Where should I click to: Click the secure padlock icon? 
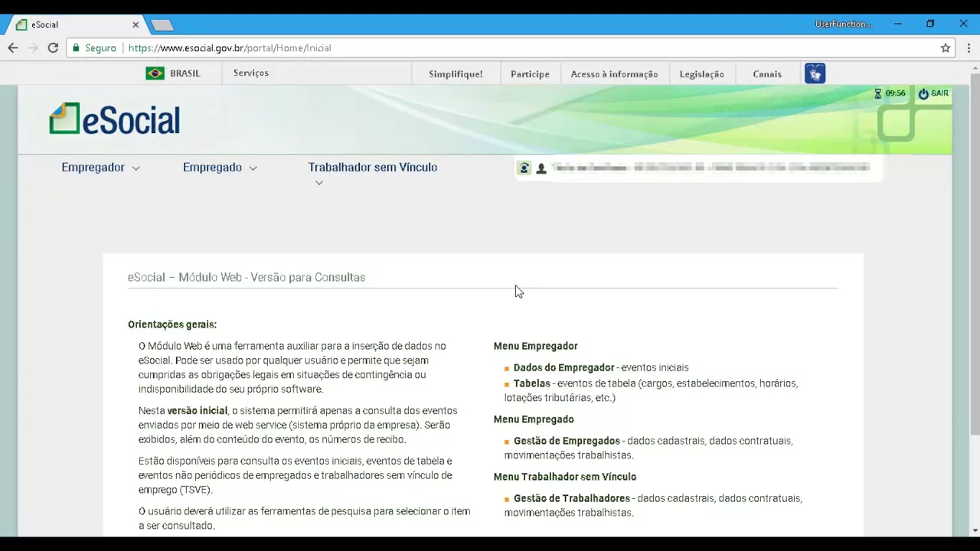[76, 47]
